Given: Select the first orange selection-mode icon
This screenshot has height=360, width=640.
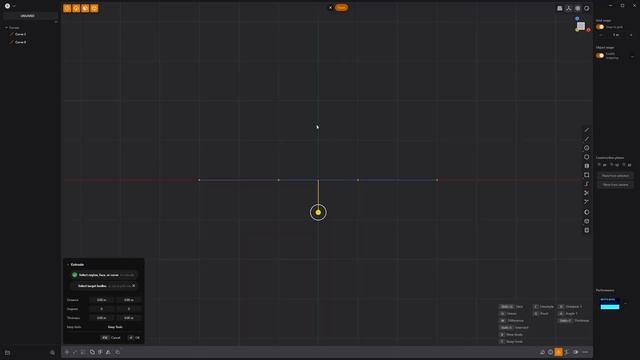Looking at the screenshot, I should point(67,8).
